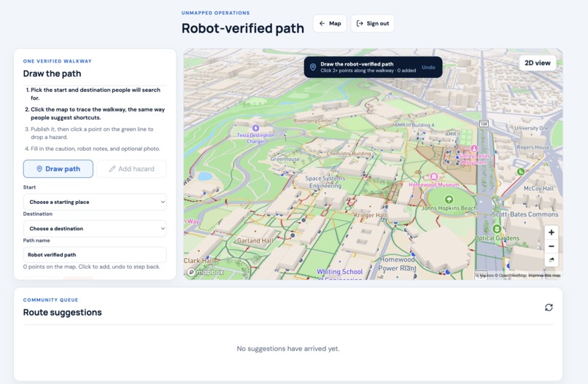Click the Route suggestions heading
Screen dimensions: 588x384
click(62, 313)
